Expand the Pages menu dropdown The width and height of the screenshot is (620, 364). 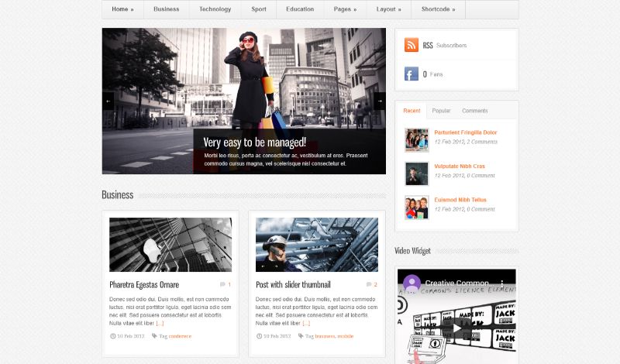pyautogui.click(x=345, y=9)
